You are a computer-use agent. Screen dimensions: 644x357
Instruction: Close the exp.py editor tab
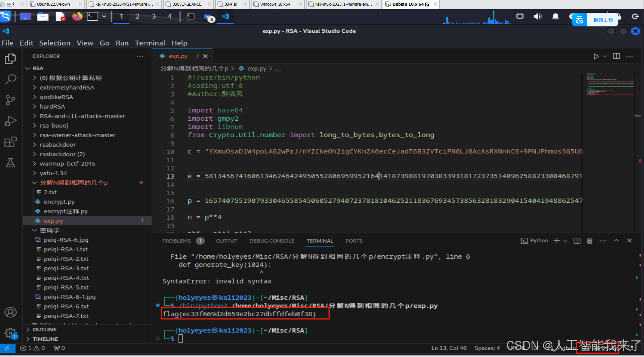(205, 56)
